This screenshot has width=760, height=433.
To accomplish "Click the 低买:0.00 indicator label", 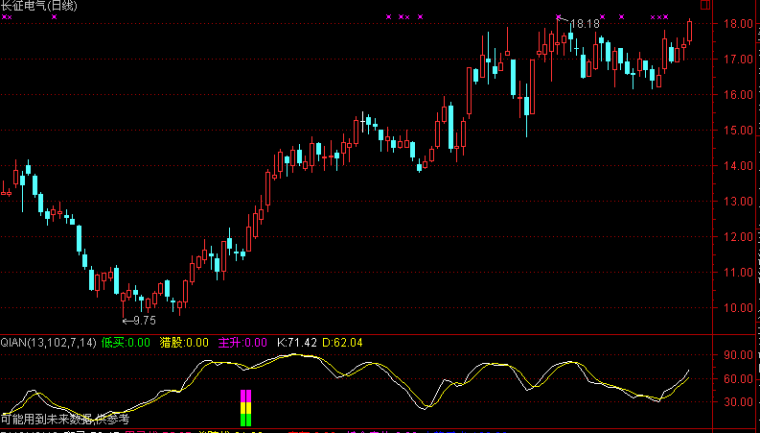I will (x=125, y=343).
